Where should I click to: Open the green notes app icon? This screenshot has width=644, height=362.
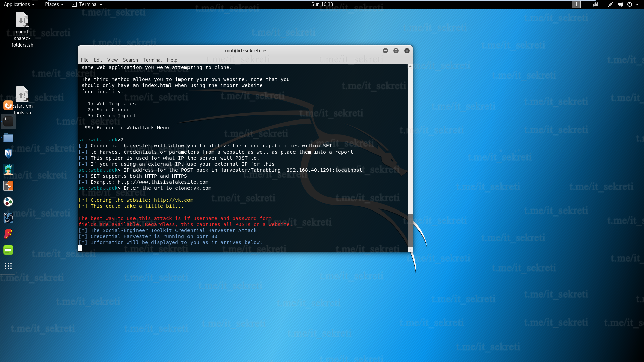(x=8, y=250)
